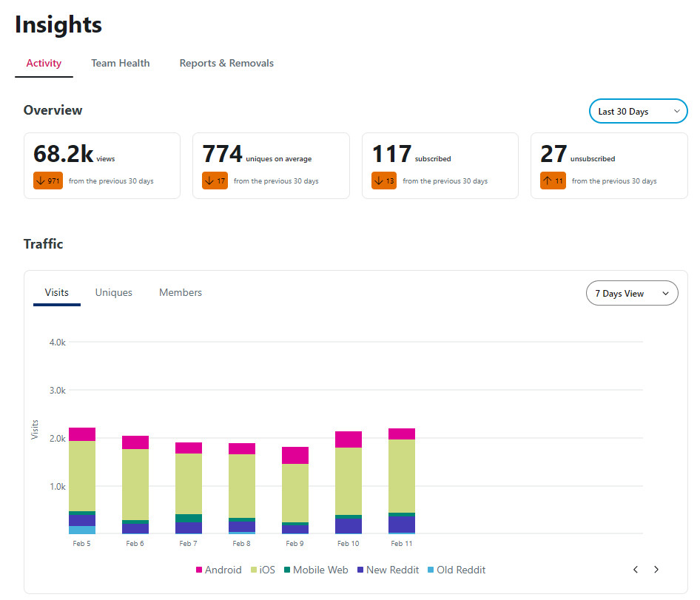
Task: Hide Mobile Web series via legend
Action: 315,570
